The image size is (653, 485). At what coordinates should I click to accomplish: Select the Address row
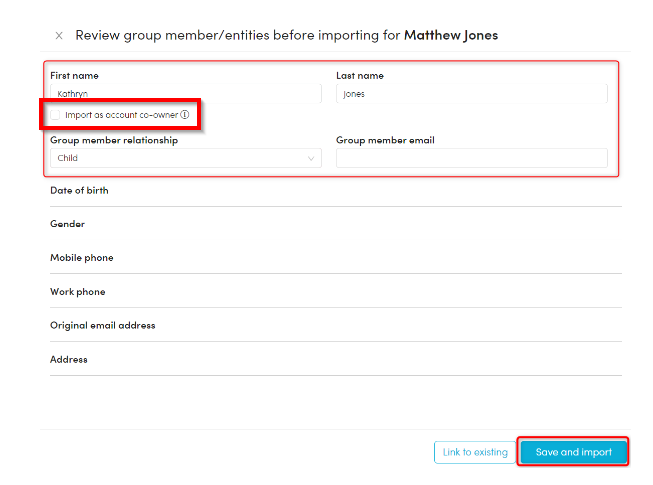335,359
